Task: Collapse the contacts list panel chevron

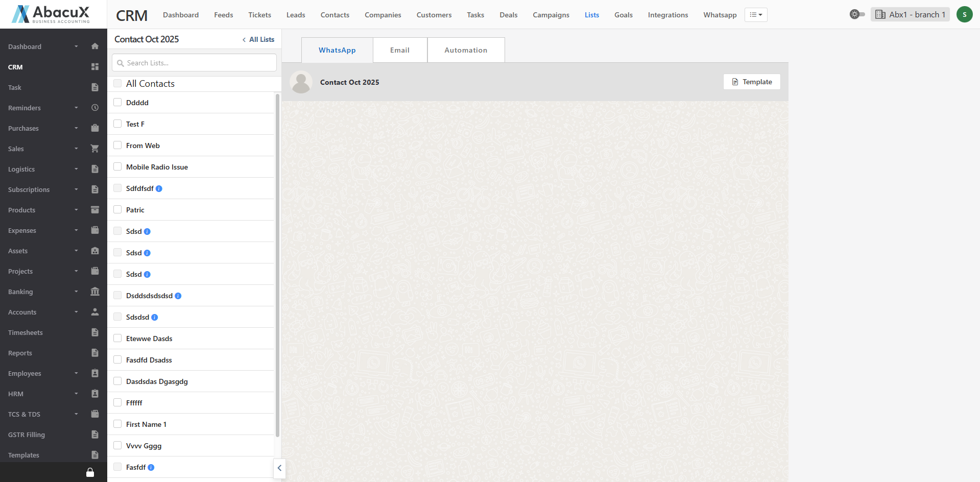Action: 279,468
